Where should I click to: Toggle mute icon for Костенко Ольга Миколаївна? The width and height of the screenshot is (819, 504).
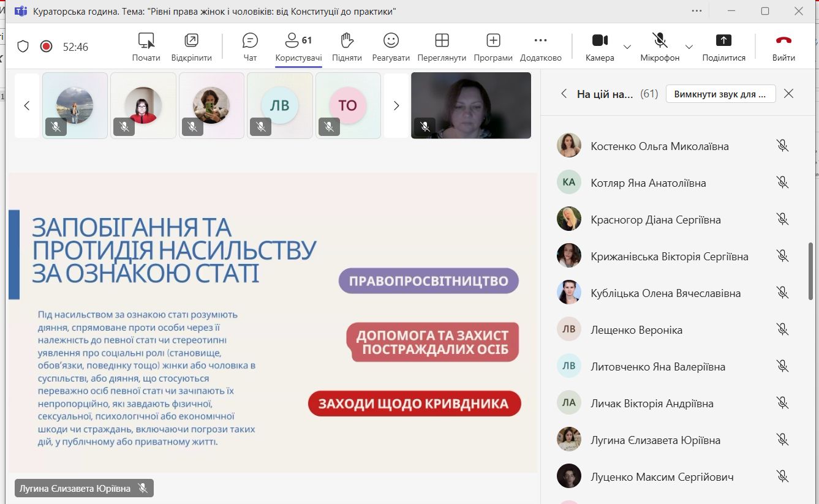pos(782,146)
